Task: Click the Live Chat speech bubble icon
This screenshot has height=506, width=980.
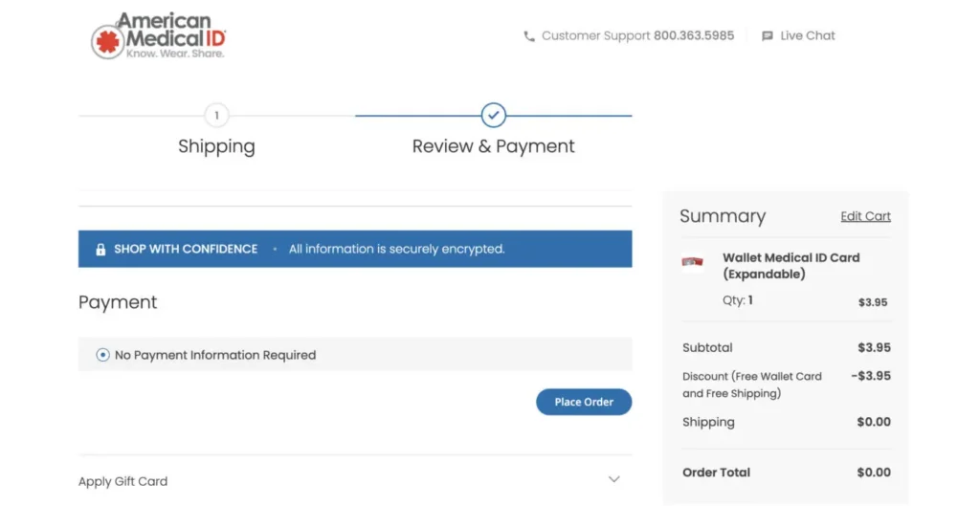Action: (767, 36)
